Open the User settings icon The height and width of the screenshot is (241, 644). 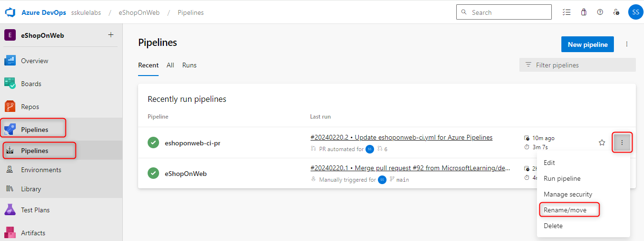(x=616, y=12)
